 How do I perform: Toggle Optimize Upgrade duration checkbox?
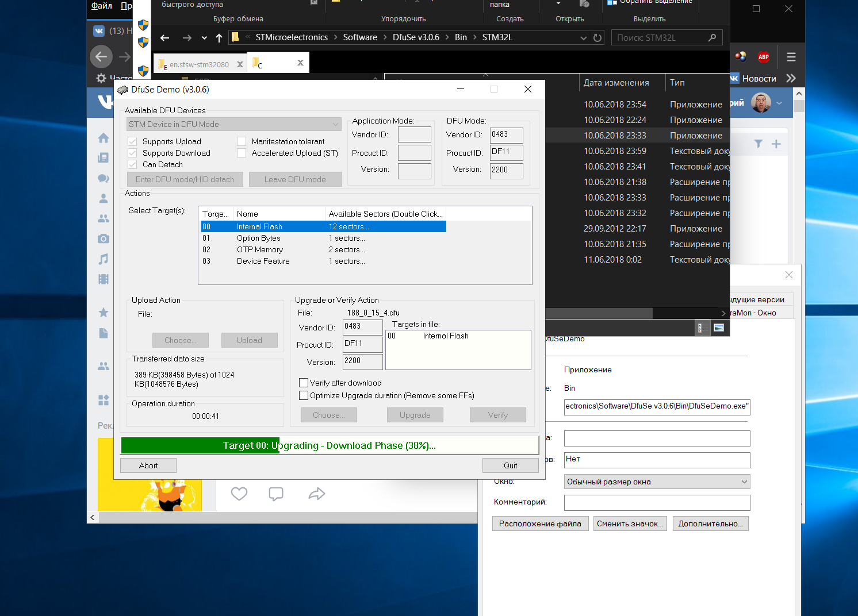[x=304, y=395]
